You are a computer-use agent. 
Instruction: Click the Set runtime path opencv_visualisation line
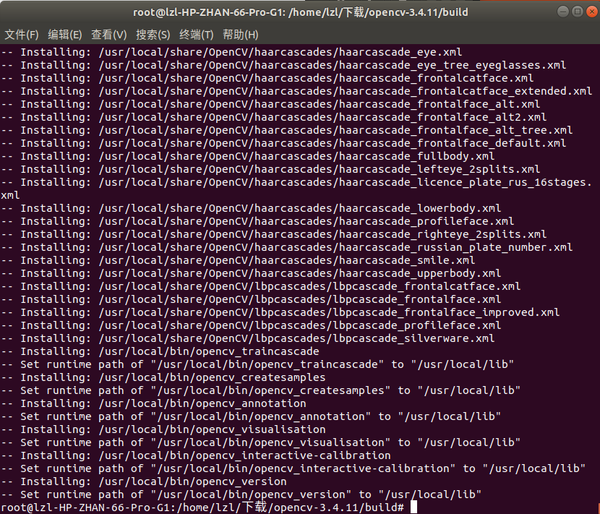(261, 442)
